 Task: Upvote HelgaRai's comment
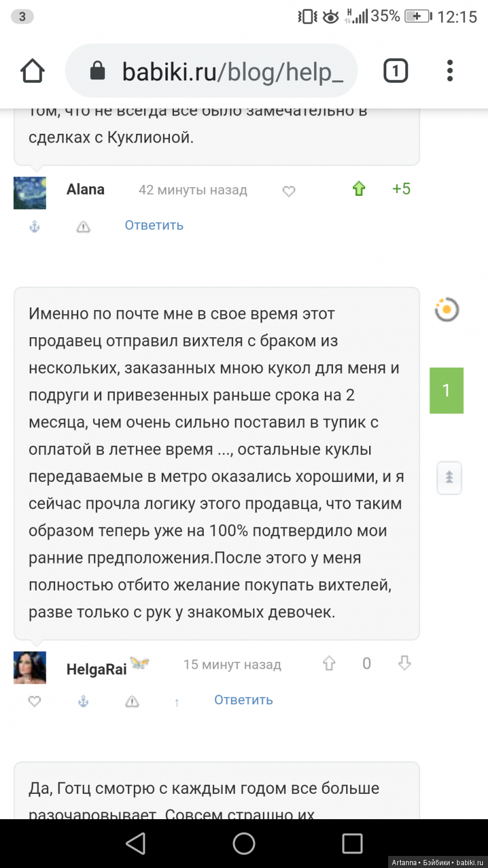pos(329,664)
